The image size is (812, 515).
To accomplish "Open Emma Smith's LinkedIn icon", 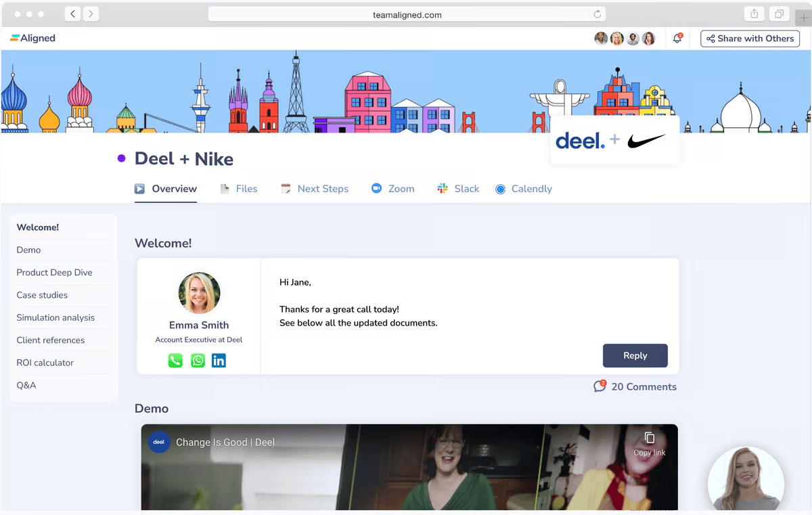I will click(219, 361).
